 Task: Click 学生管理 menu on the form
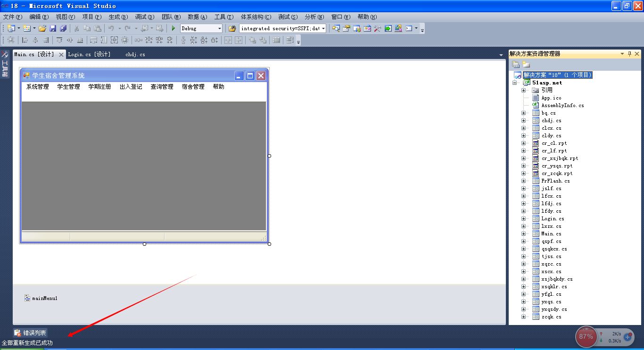click(68, 87)
